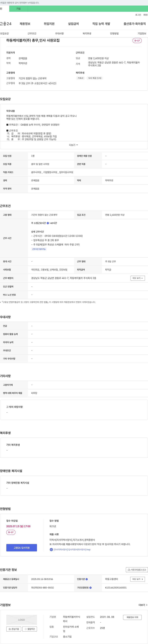Screen dimensions: 148x644
Task: Open the help icon beside 주 소정근로시간
Action: (x=48, y=223)
